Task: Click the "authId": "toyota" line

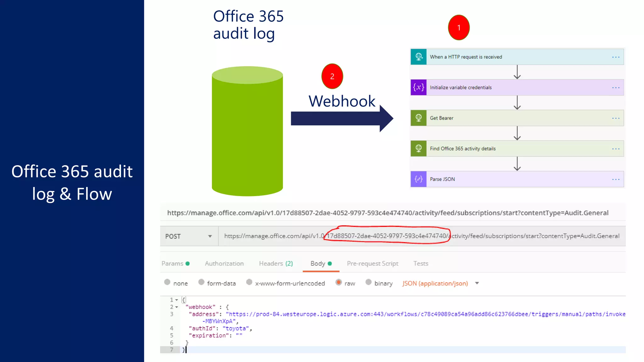Action: point(220,329)
